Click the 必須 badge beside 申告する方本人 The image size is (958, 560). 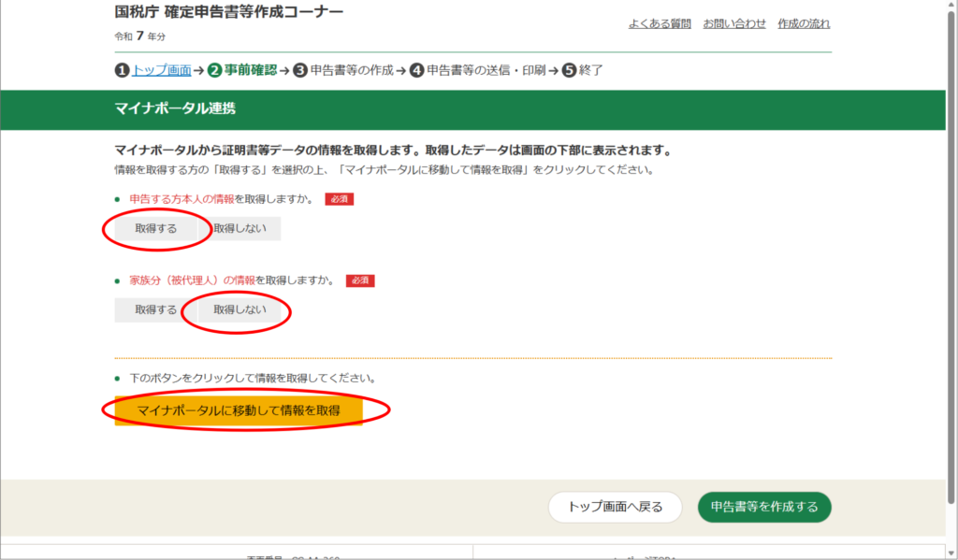[339, 199]
